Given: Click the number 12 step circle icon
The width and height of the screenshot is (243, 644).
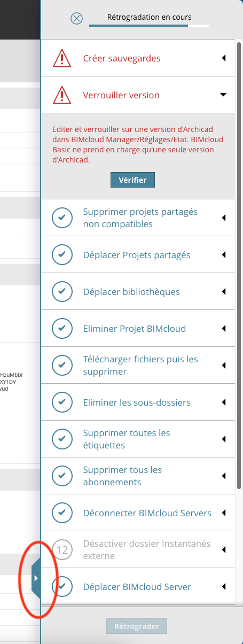Looking at the screenshot, I should click(62, 549).
